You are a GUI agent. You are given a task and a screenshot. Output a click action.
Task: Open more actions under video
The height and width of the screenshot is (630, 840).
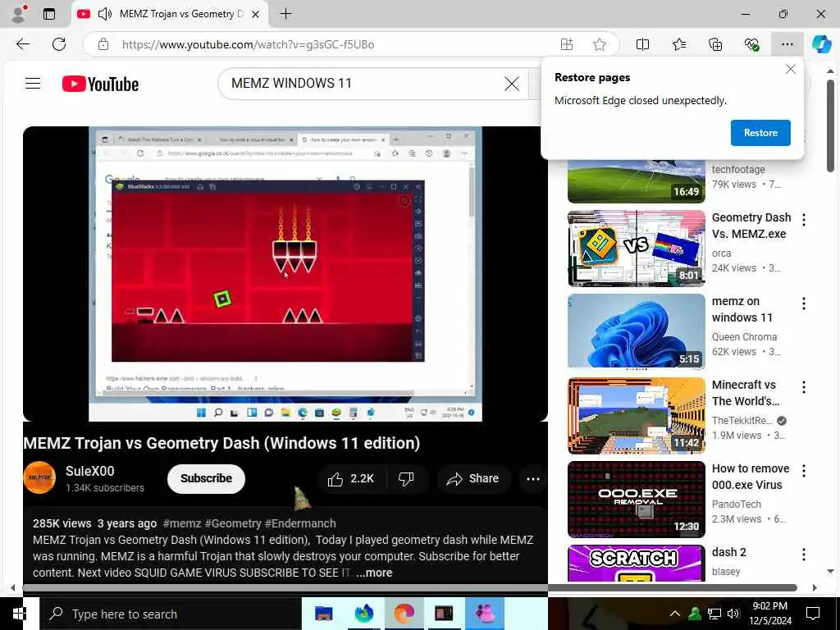[x=533, y=479]
